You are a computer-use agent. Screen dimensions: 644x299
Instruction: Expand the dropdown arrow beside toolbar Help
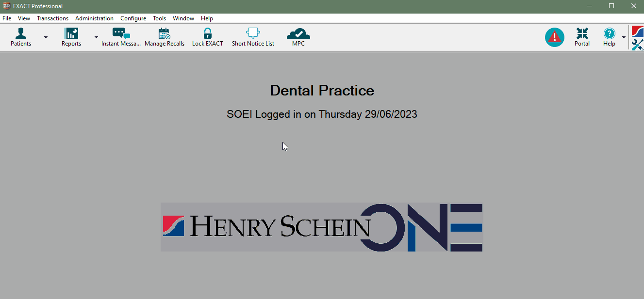tap(624, 37)
